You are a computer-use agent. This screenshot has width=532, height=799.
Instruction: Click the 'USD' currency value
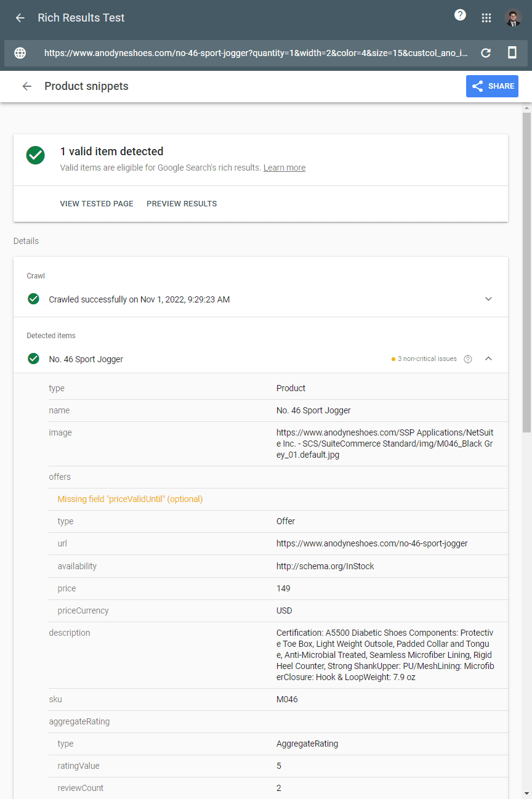click(x=284, y=610)
